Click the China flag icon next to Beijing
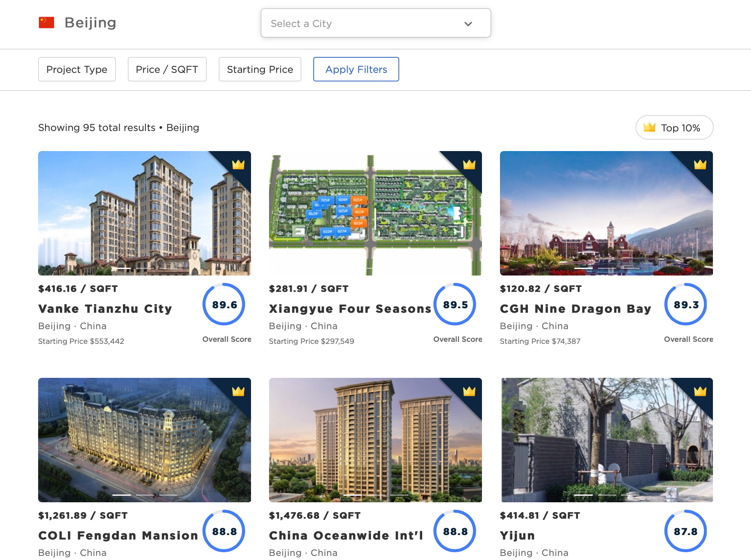 click(46, 22)
